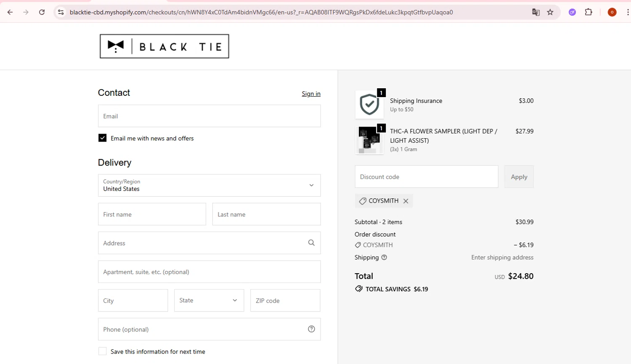Viewport: 631px width, 364px height.
Task: Uncheck Email me with news and offers
Action: click(102, 138)
